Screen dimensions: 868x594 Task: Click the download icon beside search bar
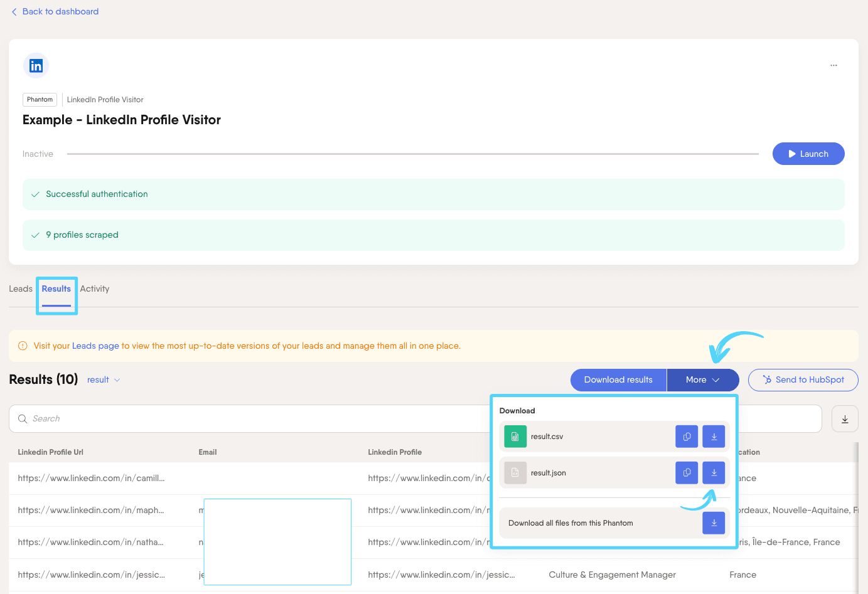(845, 419)
